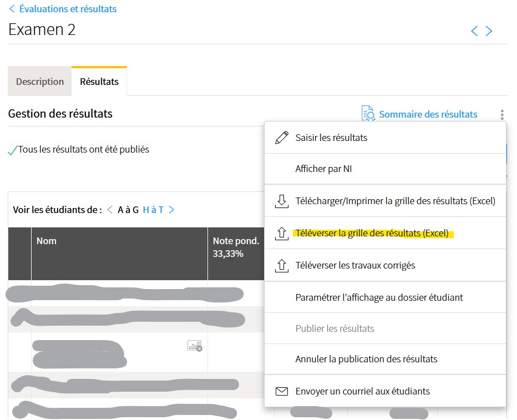The image size is (517, 420).
Task: Select the pencil icon beside Saisir les résultats
Action: [282, 137]
